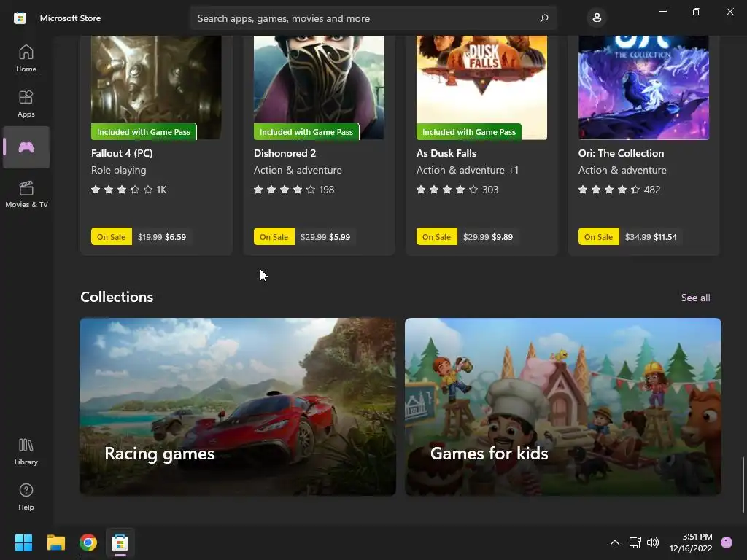Click the Ori: The Collection title

[x=622, y=153]
